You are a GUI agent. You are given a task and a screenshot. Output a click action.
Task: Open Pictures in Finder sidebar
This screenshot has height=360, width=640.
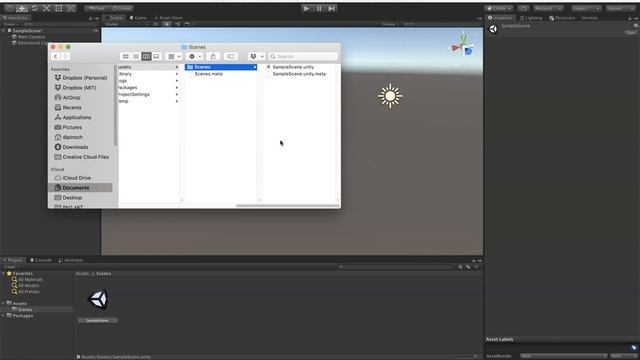[x=68, y=127]
